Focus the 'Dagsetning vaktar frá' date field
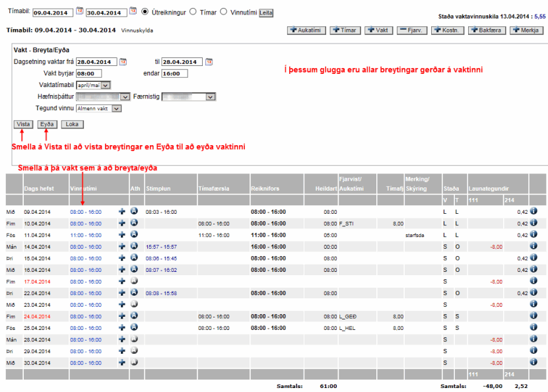The width and height of the screenshot is (548, 392). [x=96, y=62]
